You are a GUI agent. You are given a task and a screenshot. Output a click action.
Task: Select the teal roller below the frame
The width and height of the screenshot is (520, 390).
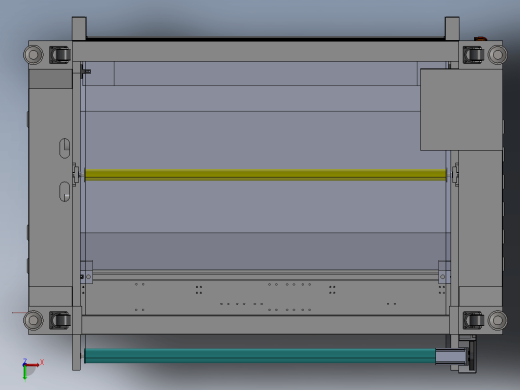click(260, 356)
